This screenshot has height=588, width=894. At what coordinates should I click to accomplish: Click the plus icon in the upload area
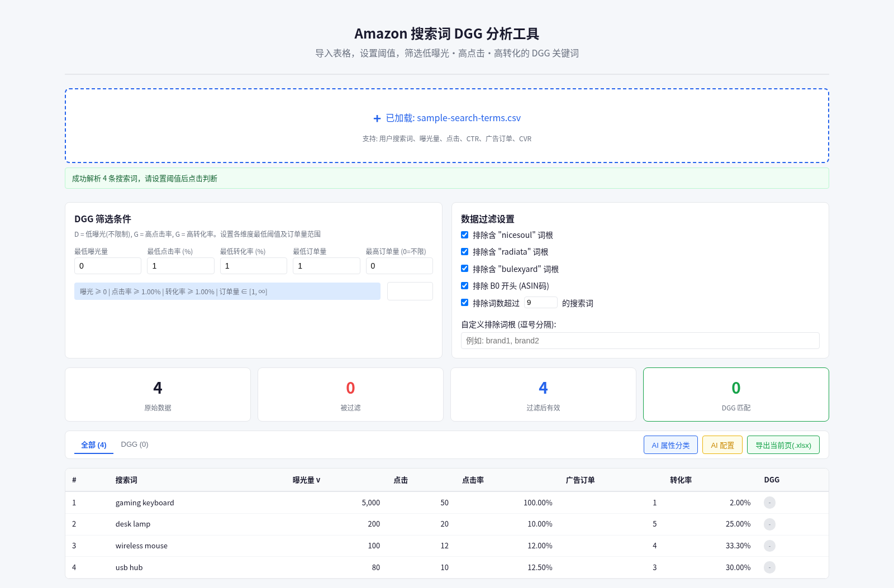click(377, 118)
